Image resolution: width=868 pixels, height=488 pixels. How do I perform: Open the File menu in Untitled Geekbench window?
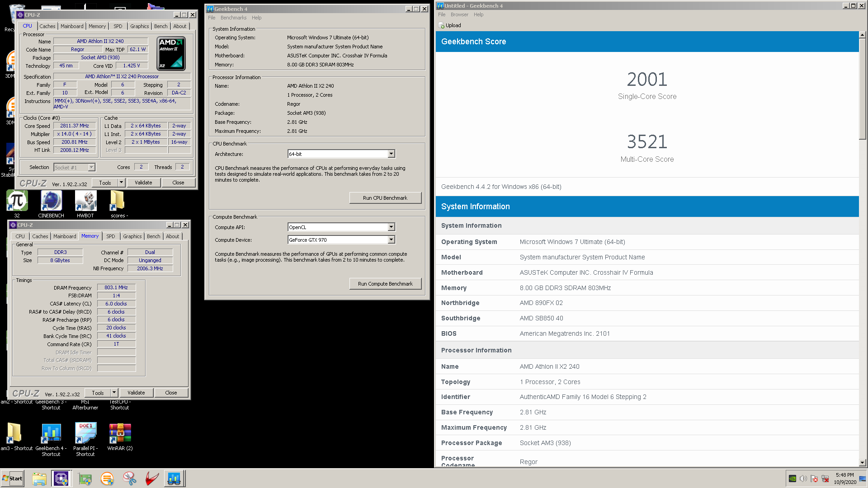point(442,14)
